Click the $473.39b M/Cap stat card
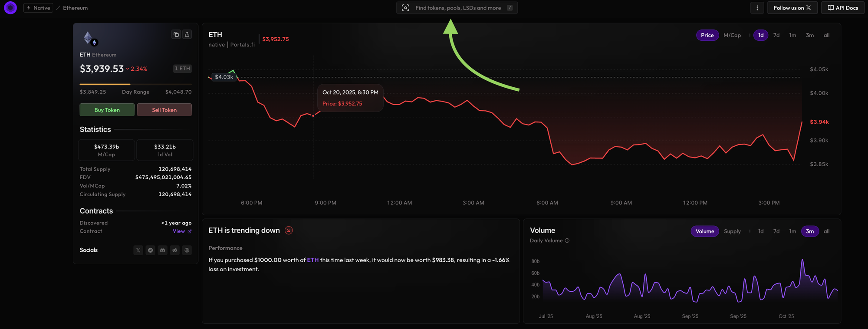Image resolution: width=868 pixels, height=329 pixels. 106,150
